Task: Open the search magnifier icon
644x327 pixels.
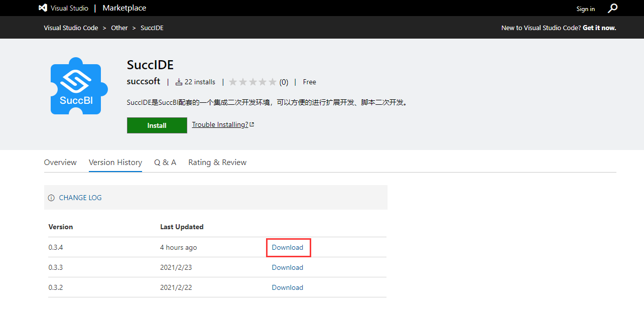Action: [612, 8]
